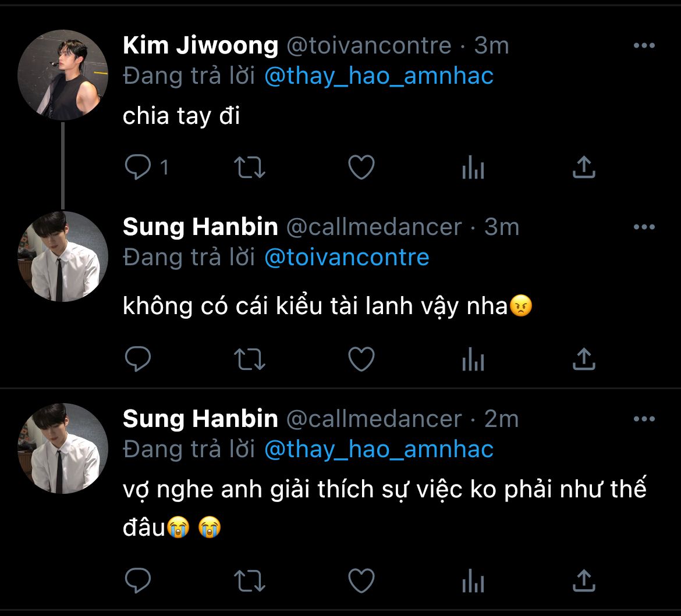View analytics for Kim Jiwoong's tweet
The width and height of the screenshot is (681, 616).
click(x=473, y=169)
